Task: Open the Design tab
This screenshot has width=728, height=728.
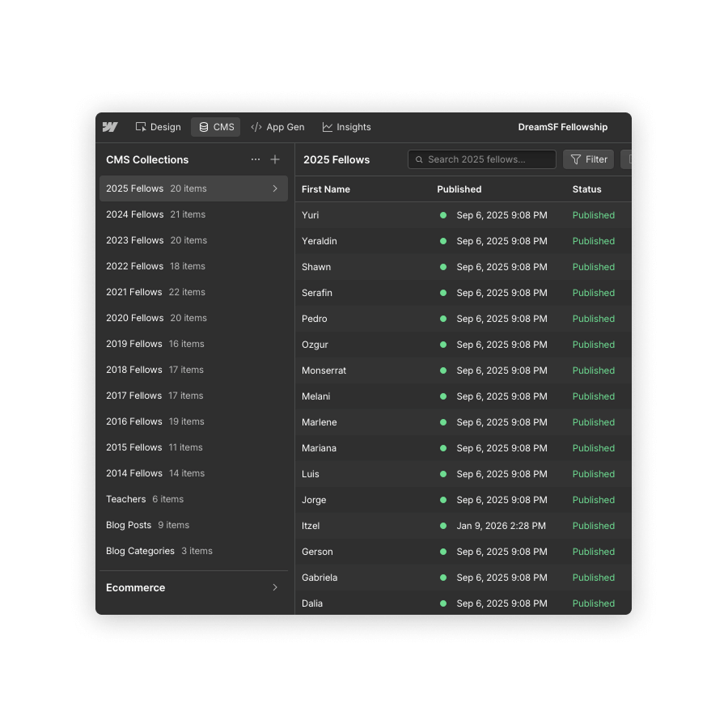Action: tap(158, 127)
